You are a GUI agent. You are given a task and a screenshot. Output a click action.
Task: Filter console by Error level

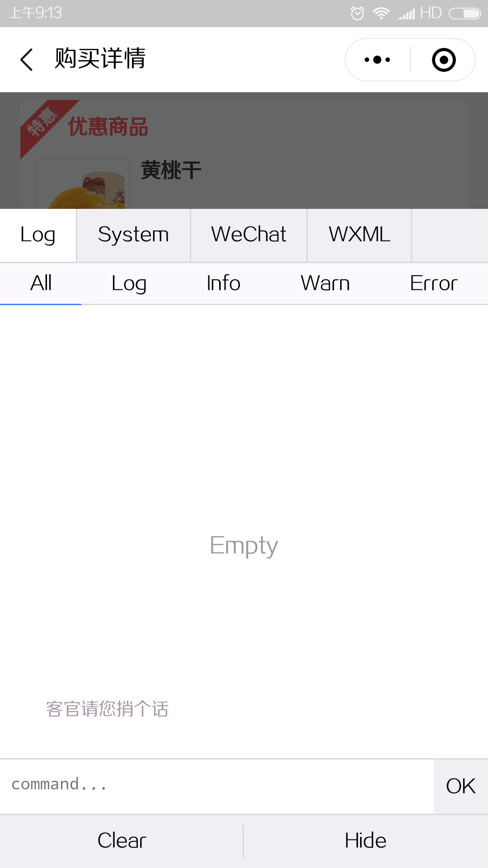434,283
